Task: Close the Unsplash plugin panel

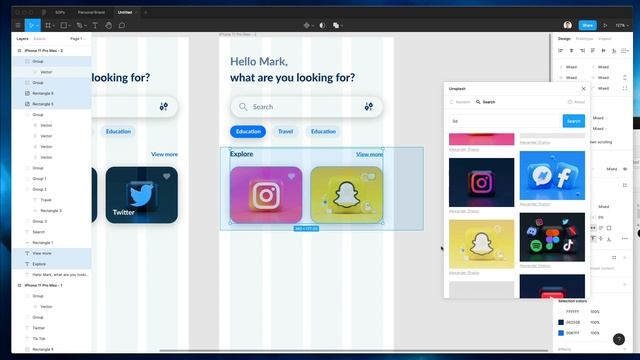Action: (583, 89)
